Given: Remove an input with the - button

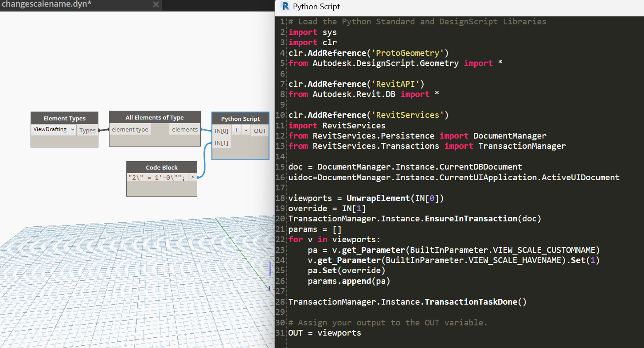Looking at the screenshot, I should point(246,131).
